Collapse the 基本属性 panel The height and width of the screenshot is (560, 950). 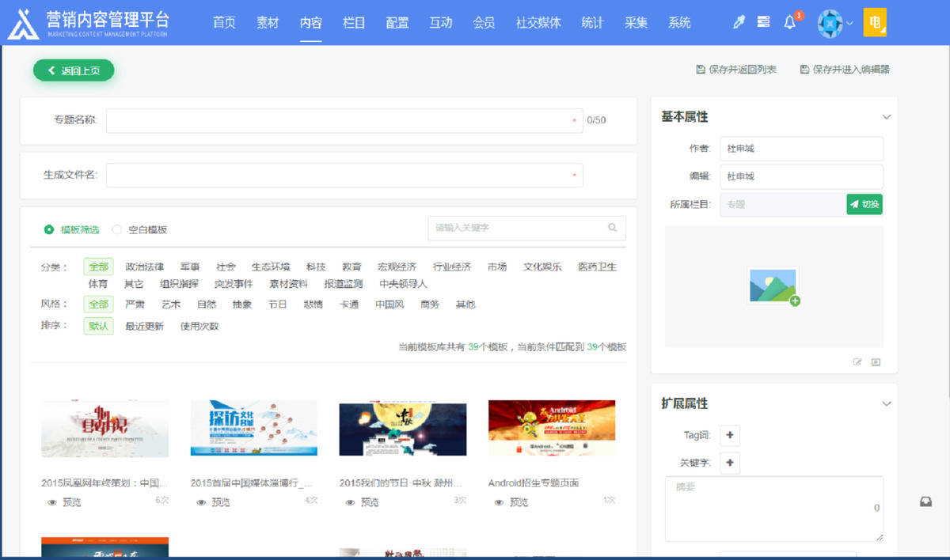(886, 116)
